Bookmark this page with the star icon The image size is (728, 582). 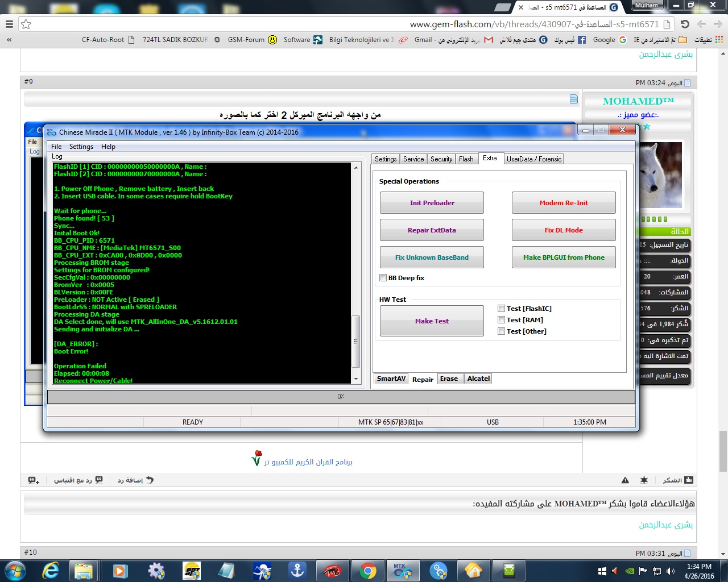(x=26, y=24)
